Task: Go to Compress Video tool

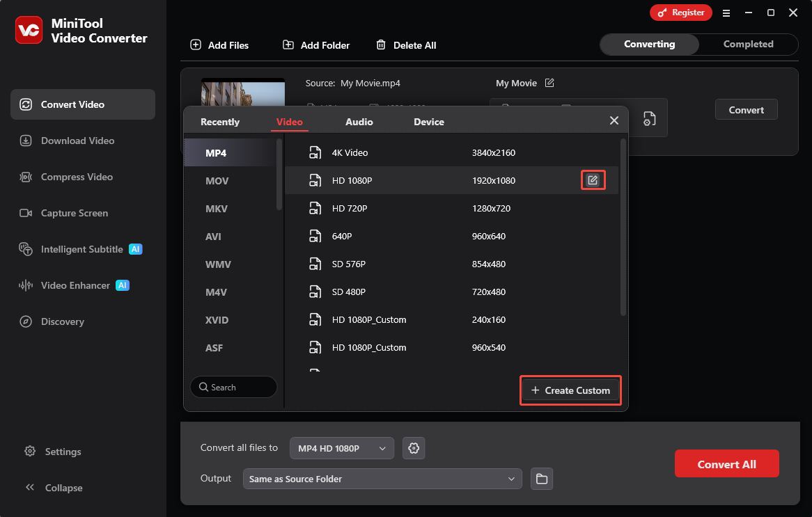Action: pyautogui.click(x=65, y=177)
